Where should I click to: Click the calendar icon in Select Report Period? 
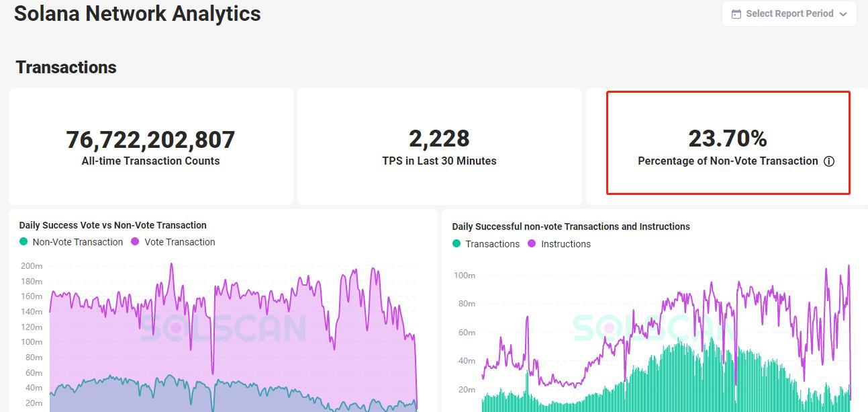coord(736,14)
